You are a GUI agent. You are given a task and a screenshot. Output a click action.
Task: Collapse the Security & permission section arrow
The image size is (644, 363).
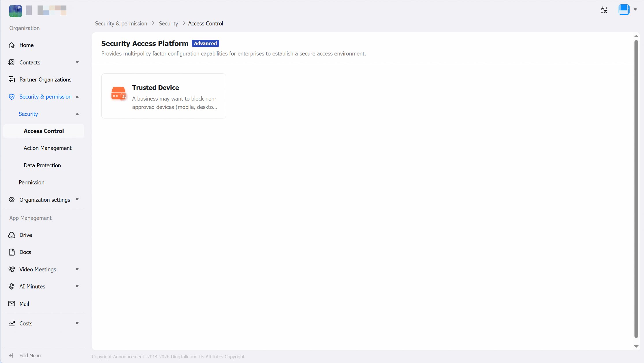coord(77,97)
